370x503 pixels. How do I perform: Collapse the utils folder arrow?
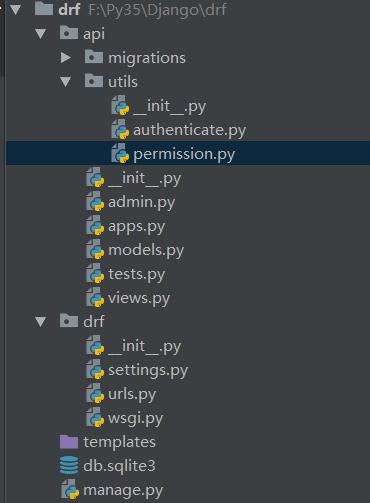[66, 82]
